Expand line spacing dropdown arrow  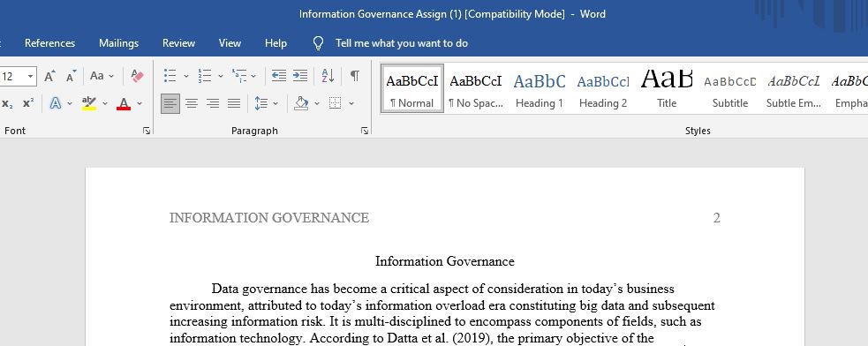tap(275, 103)
